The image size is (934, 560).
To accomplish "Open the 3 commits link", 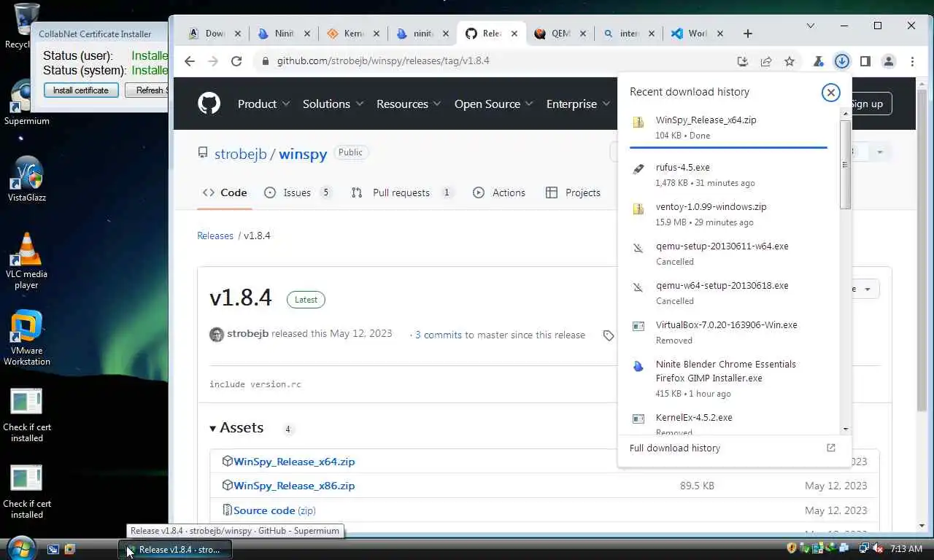I will [x=439, y=335].
